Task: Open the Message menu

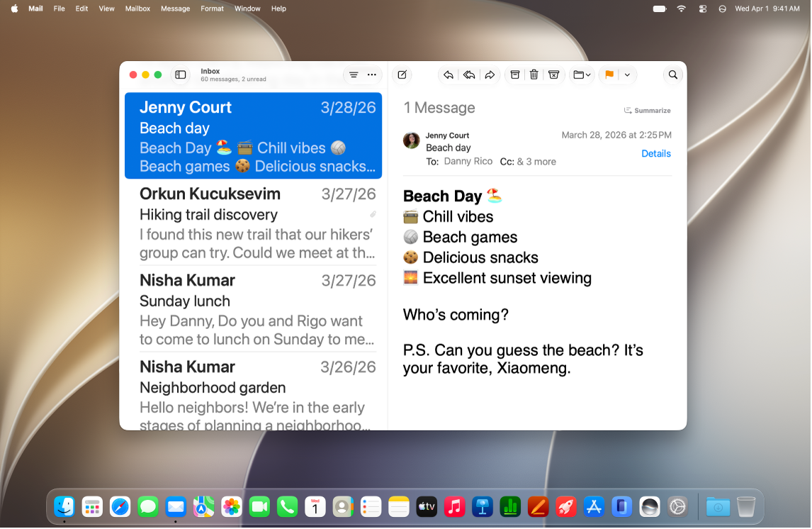Action: 175,9
